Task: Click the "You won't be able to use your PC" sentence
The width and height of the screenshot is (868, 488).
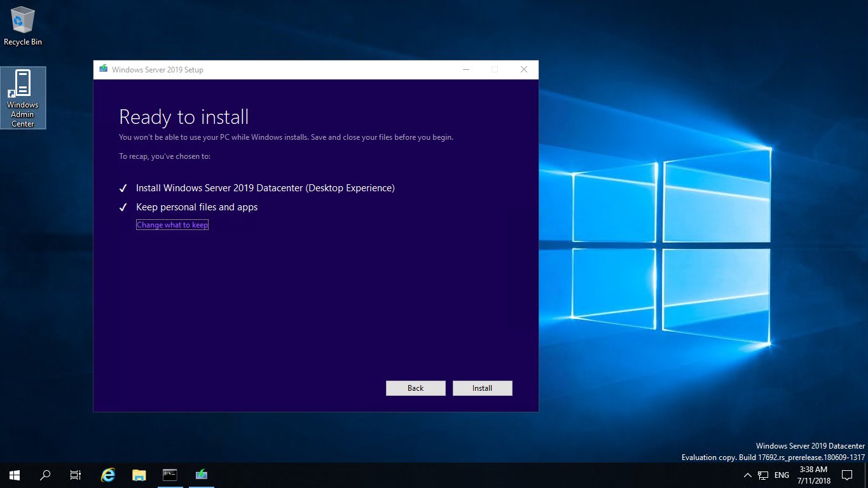Action: pos(286,137)
